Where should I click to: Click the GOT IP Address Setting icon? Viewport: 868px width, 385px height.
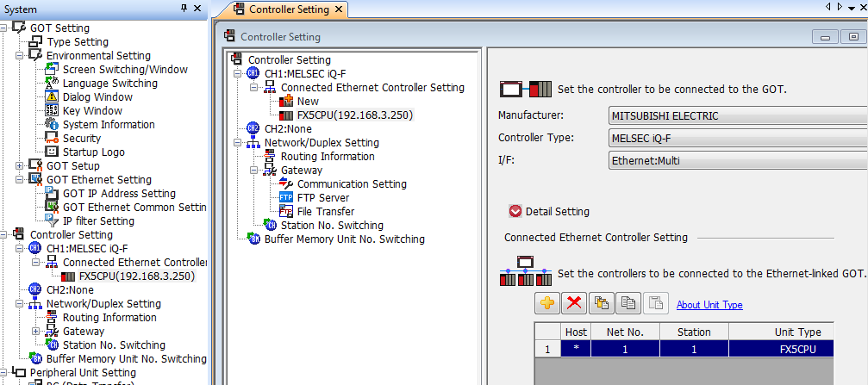coord(52,194)
